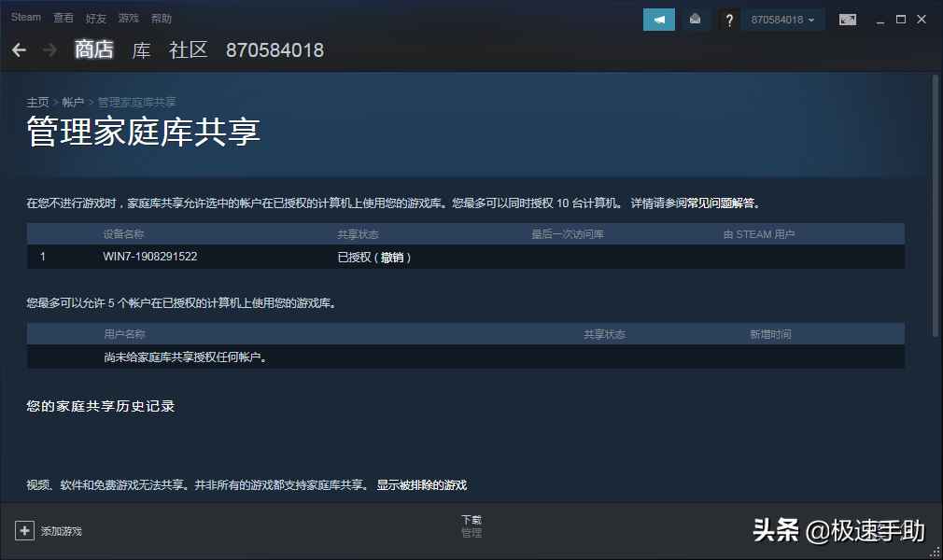This screenshot has height=560, width=943.
Task: Click the plus icon to add game
Action: [x=24, y=530]
